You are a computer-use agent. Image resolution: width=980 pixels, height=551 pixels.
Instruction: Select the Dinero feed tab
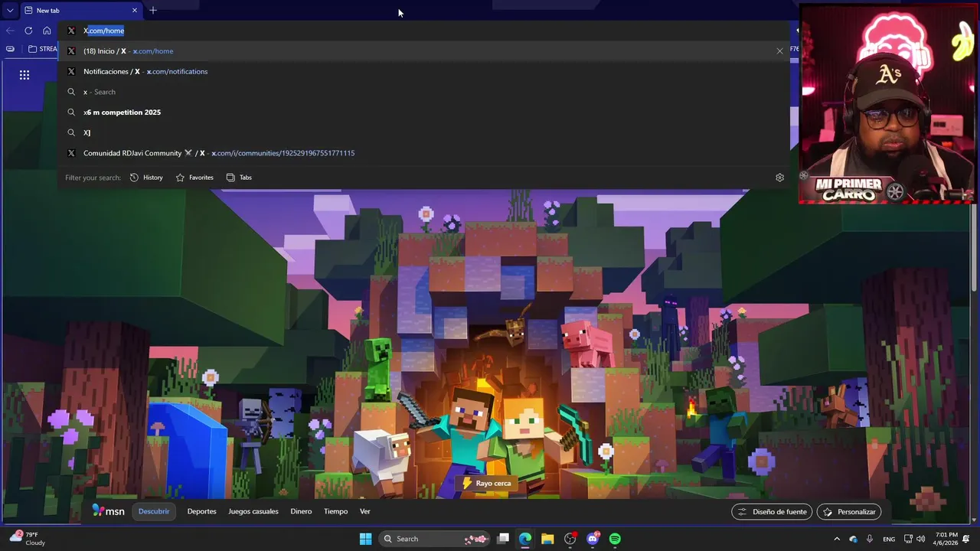pos(301,511)
